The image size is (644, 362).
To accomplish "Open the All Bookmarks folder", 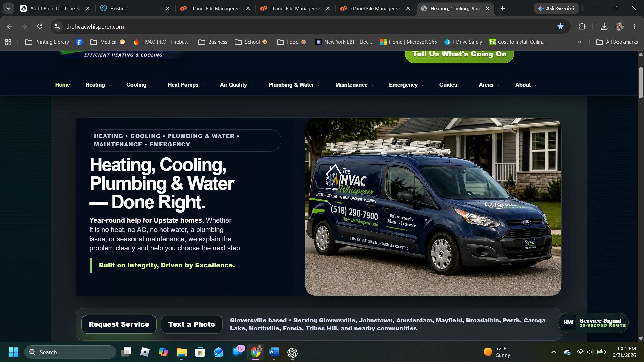I will tap(617, 42).
